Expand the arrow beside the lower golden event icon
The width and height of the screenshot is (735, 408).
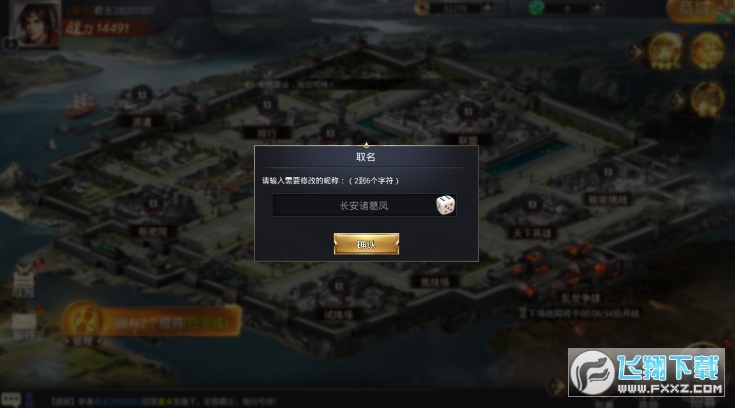pos(677,100)
